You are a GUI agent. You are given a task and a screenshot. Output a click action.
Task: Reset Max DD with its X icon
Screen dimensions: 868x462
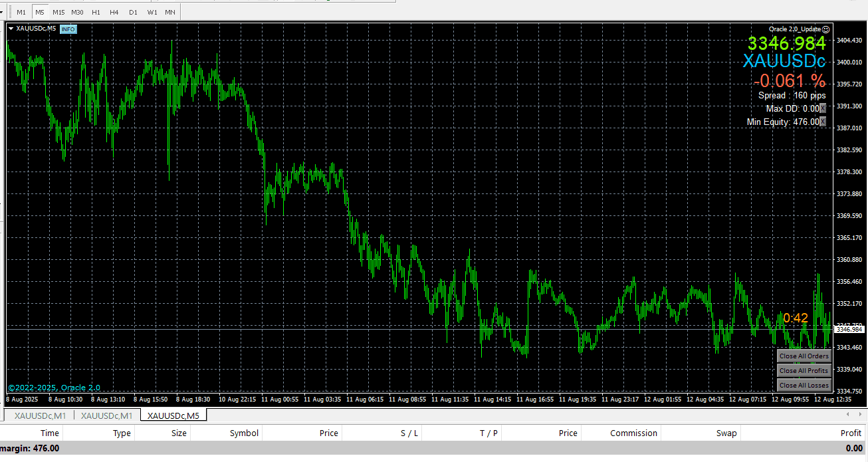click(x=823, y=108)
